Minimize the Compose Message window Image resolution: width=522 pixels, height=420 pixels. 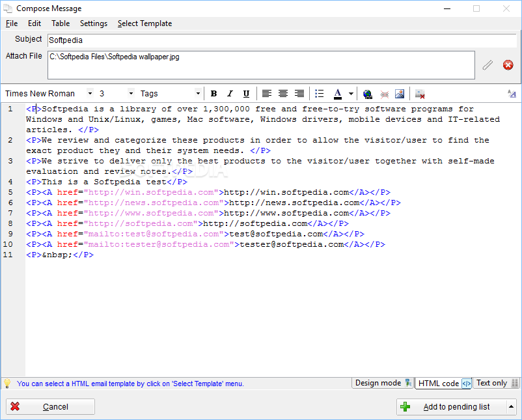(447, 8)
